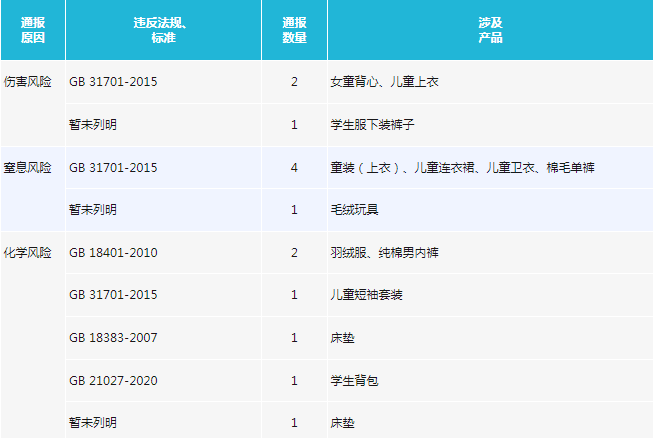Click the GB 18383-2007 standard cell

tap(113, 338)
